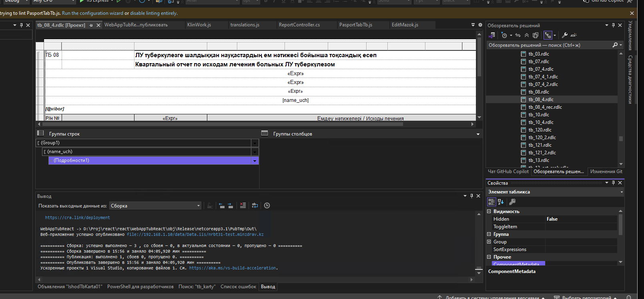This screenshot has height=299, width=644.
Task: Pin the Output panel
Action: coord(471,196)
